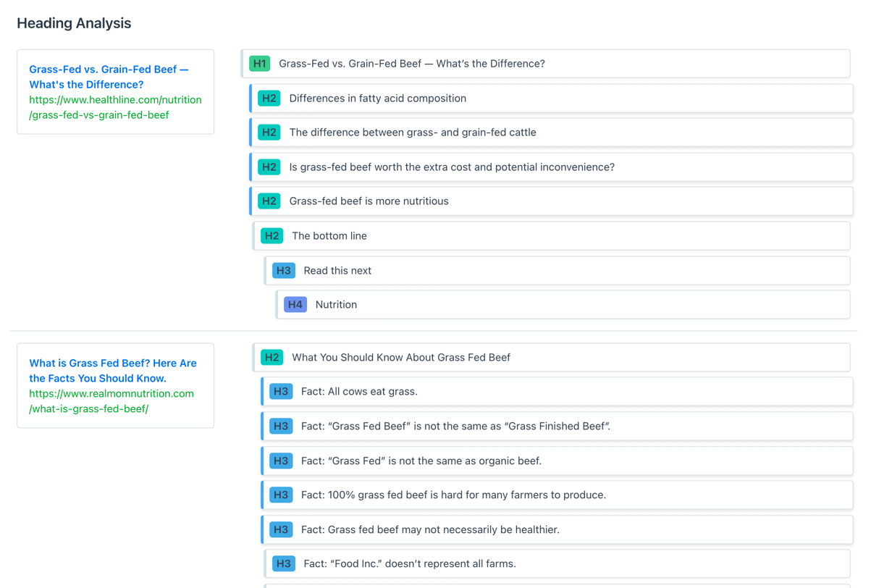Select heading about extra cost and potential inconvenience
871x588 pixels.
(452, 167)
